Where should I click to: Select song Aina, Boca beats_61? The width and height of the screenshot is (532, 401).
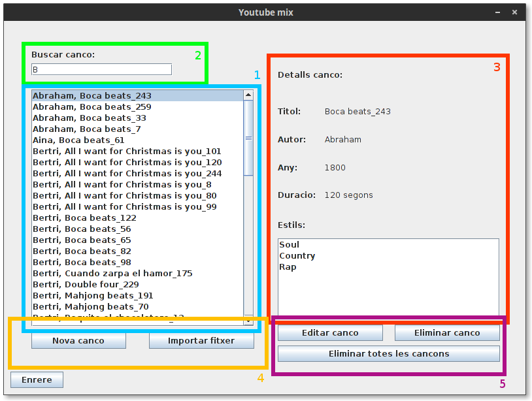(x=138, y=140)
